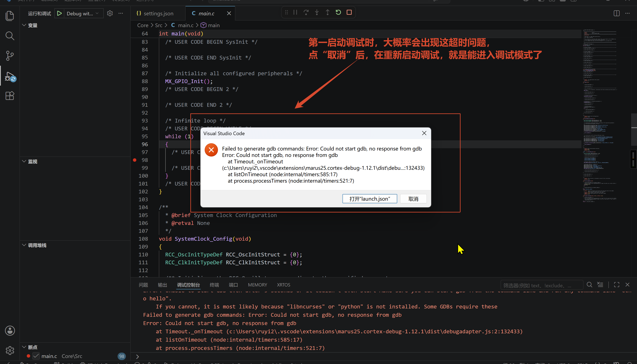This screenshot has width=637, height=364.
Task: Open launch.json via the debug gear icon
Action: [110, 13]
